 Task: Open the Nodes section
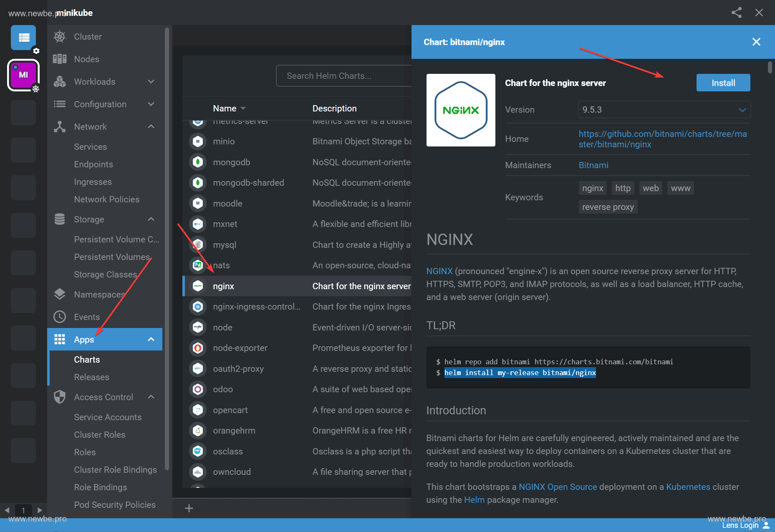tap(60, 59)
